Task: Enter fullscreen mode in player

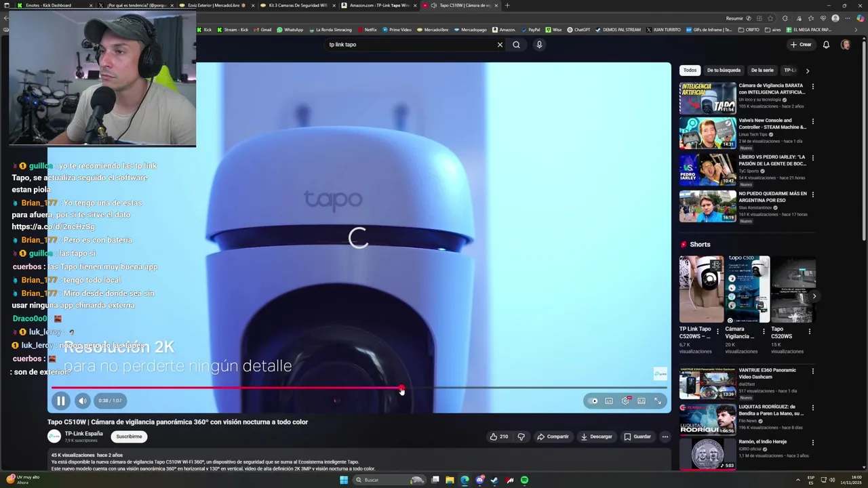Action: pyautogui.click(x=658, y=401)
